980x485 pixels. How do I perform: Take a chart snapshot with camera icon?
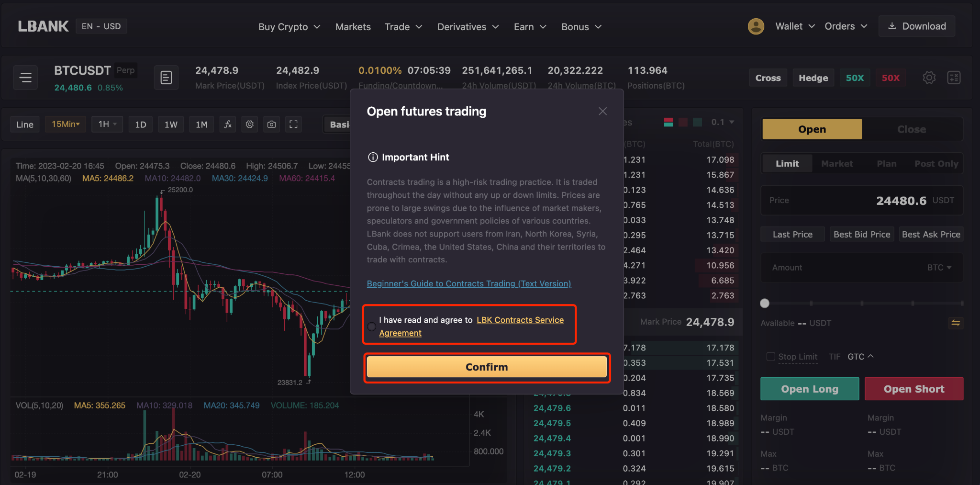tap(271, 124)
